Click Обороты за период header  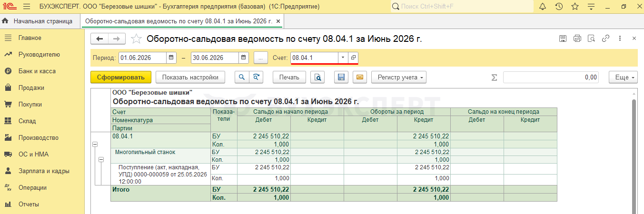pyautogui.click(x=397, y=112)
